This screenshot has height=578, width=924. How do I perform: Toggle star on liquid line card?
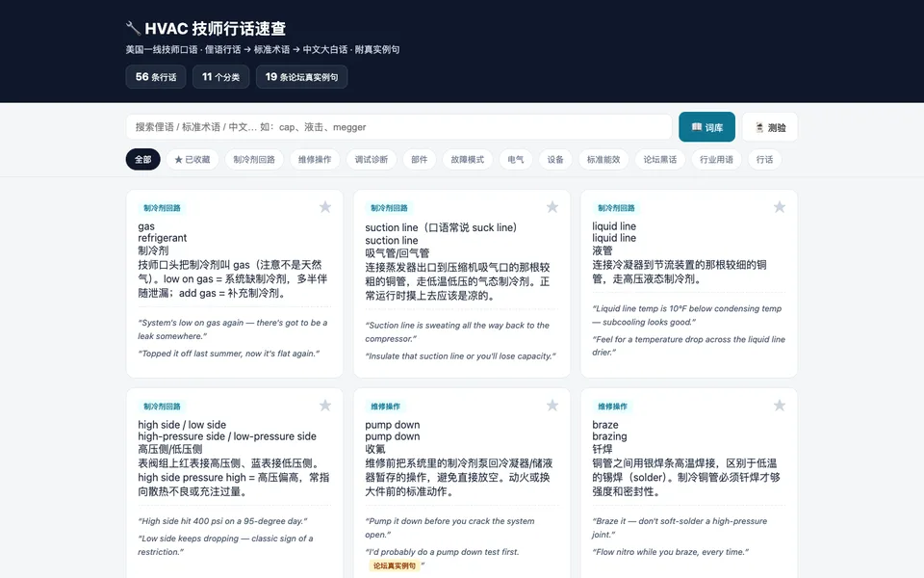point(779,207)
